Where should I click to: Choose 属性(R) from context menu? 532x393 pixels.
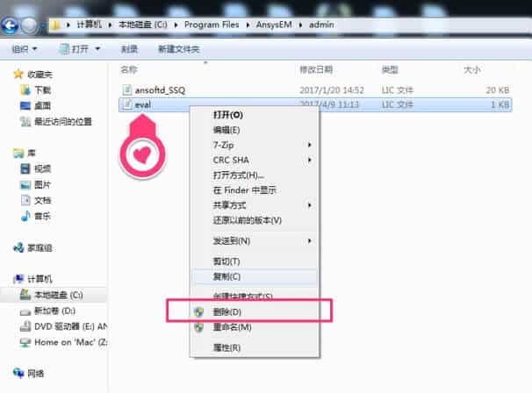[x=226, y=347]
